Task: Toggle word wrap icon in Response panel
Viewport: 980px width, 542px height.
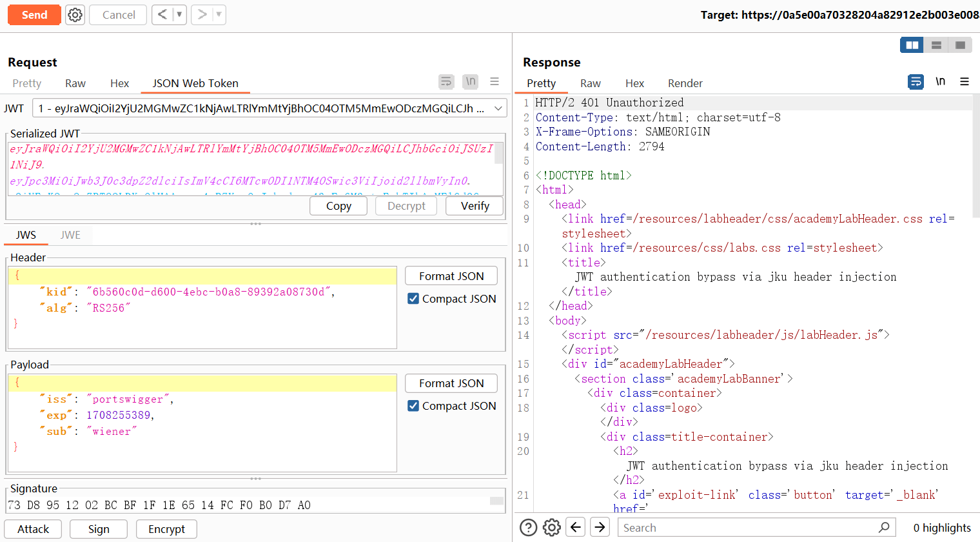Action: click(x=916, y=82)
